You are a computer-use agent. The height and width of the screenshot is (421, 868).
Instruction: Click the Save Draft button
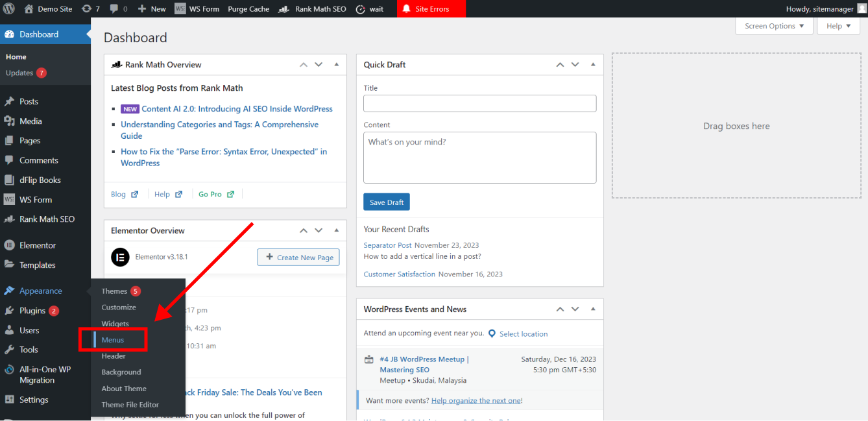[x=387, y=202]
